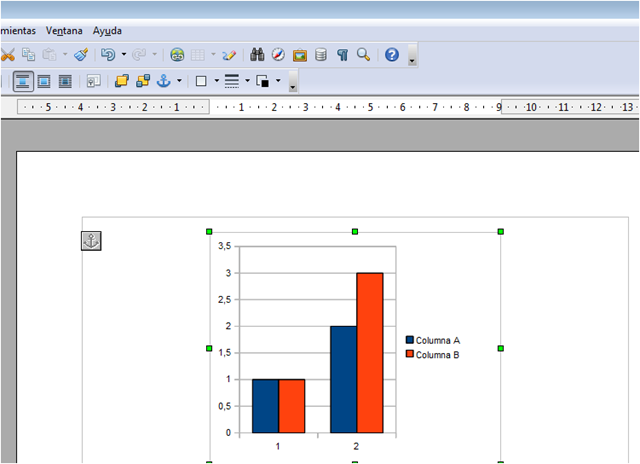
Task: Expand the line style dropdown arrow
Action: click(x=245, y=81)
